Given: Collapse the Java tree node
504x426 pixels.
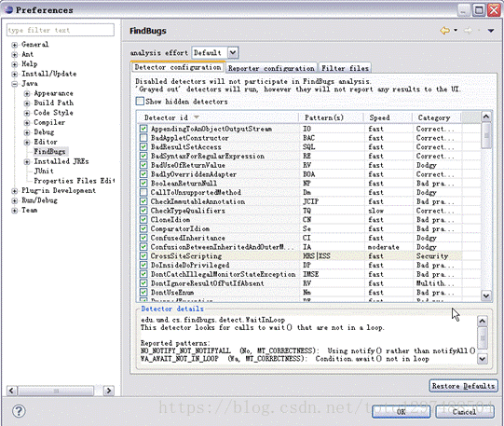Looking at the screenshot, I should [x=15, y=84].
